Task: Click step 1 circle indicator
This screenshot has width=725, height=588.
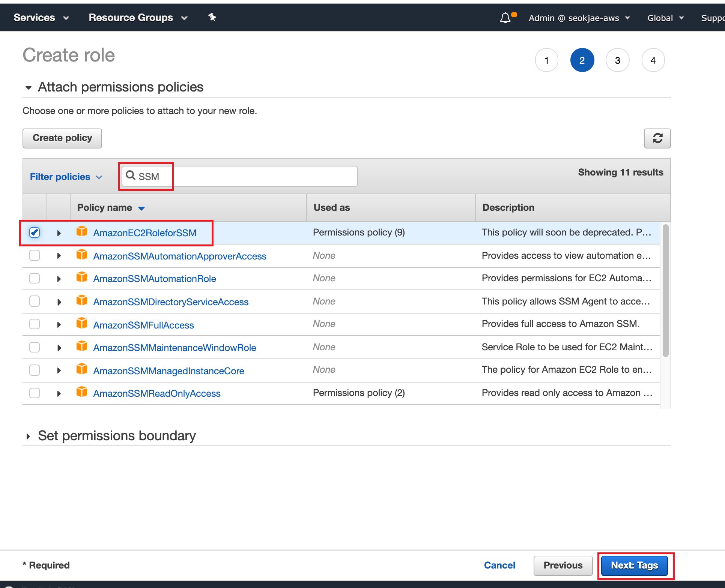Action: coord(546,60)
